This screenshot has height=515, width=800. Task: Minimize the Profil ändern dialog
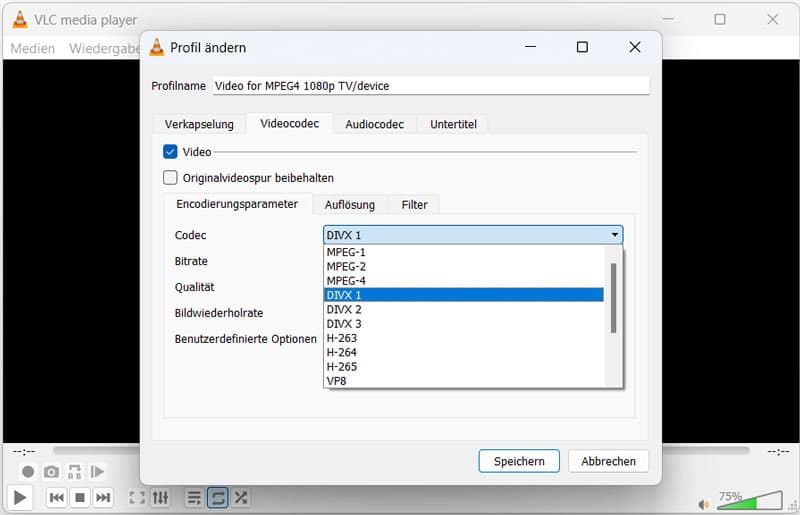(531, 47)
